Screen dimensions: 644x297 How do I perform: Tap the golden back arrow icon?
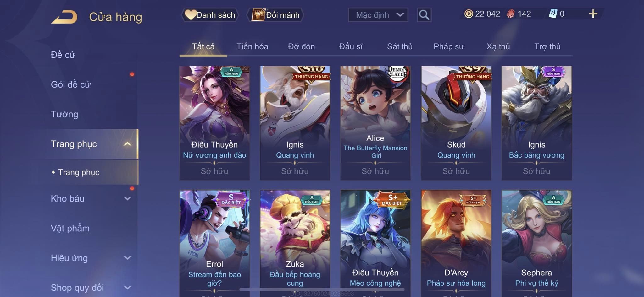(x=64, y=17)
